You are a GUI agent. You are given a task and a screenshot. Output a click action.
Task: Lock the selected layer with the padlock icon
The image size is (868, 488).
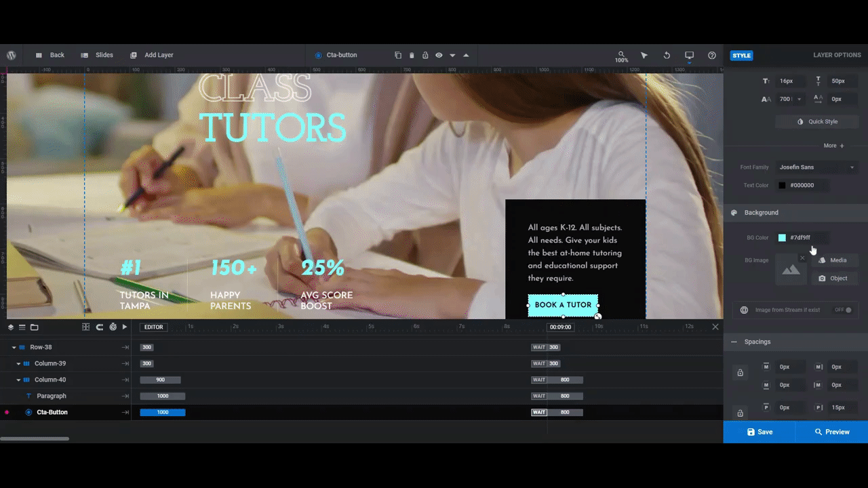[425, 55]
